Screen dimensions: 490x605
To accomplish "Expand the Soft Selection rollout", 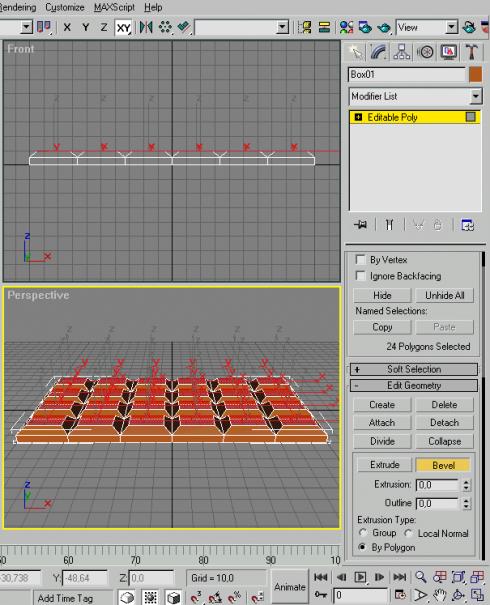I will tap(414, 369).
